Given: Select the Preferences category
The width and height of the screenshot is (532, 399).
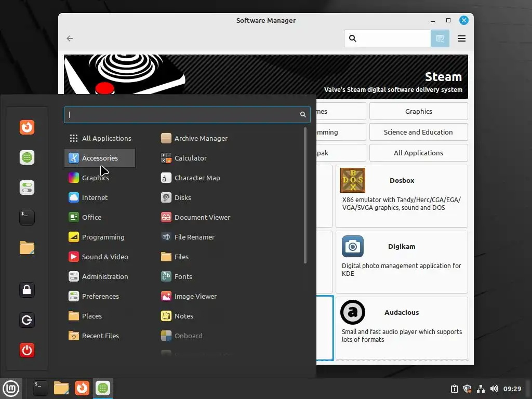Looking at the screenshot, I should click(x=100, y=296).
